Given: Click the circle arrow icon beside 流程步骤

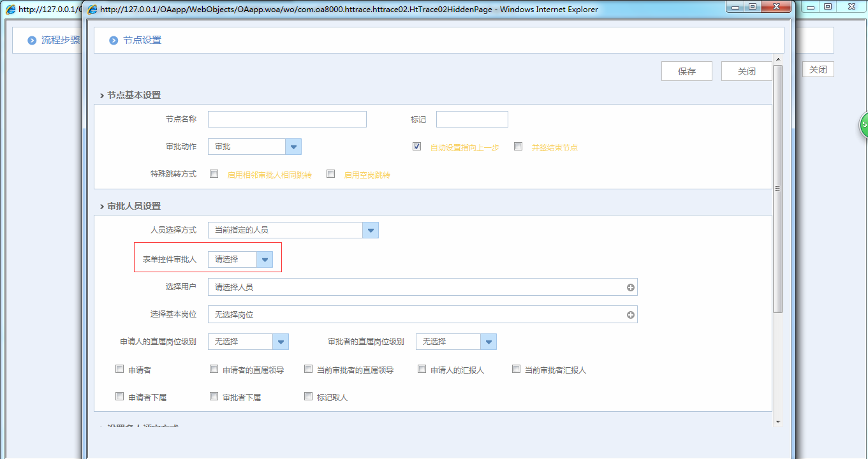Looking at the screenshot, I should (x=32, y=40).
